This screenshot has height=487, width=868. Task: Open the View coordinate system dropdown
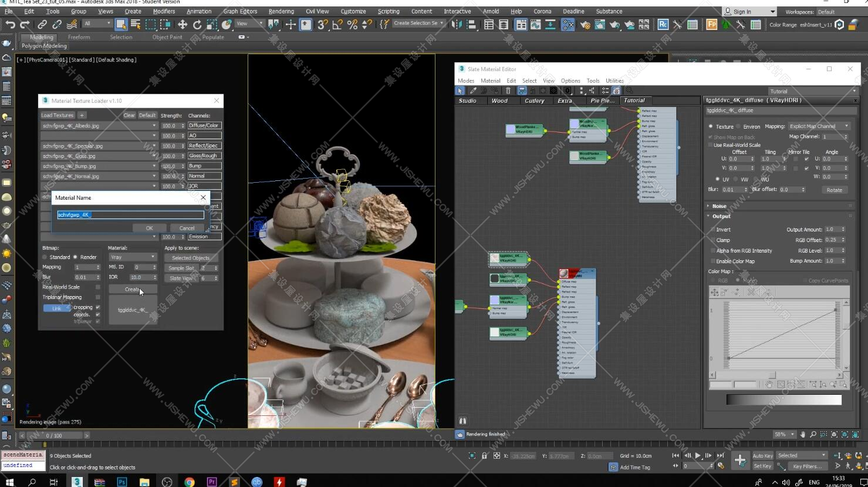tap(249, 23)
